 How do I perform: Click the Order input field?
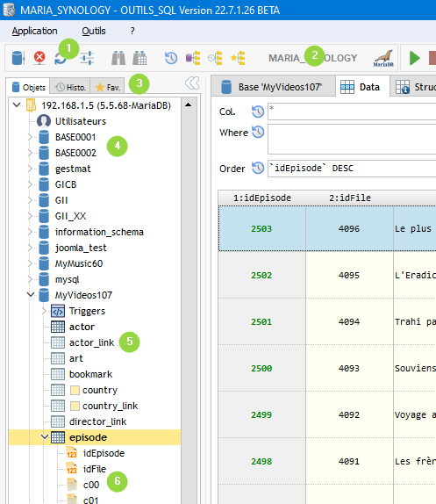pos(352,168)
